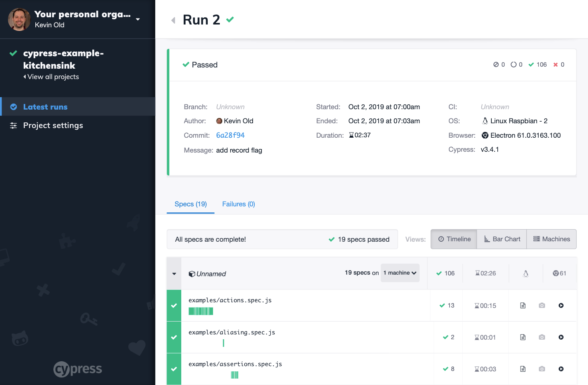Click the skipped tests count icon
Screen dimensions: 588x385
[496, 65]
